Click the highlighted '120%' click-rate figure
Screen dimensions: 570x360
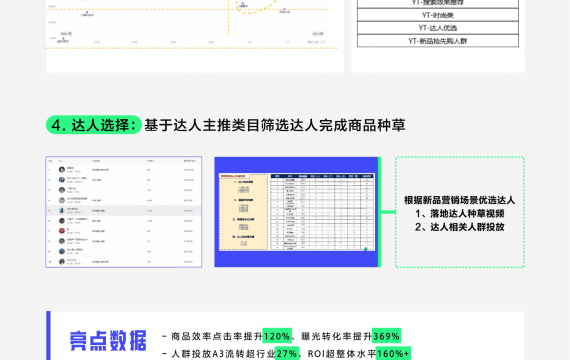[x=277, y=336]
